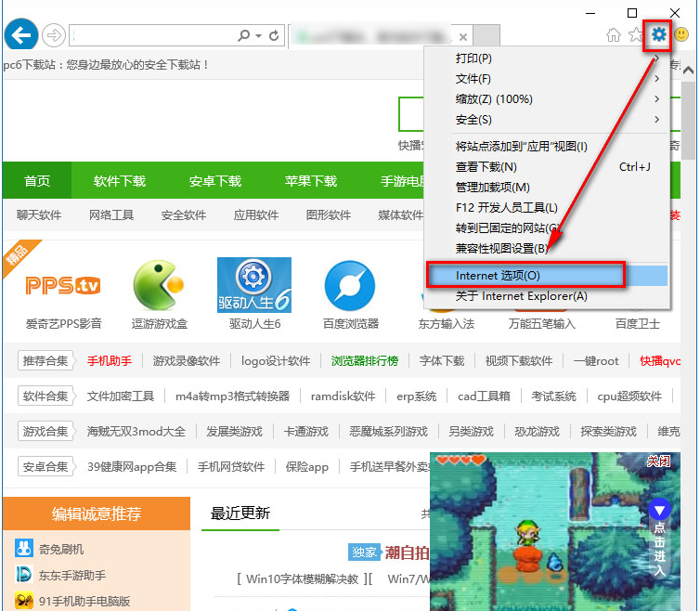Open 海贼无双3mod大全 link
The height and width of the screenshot is (611, 700).
(136, 432)
